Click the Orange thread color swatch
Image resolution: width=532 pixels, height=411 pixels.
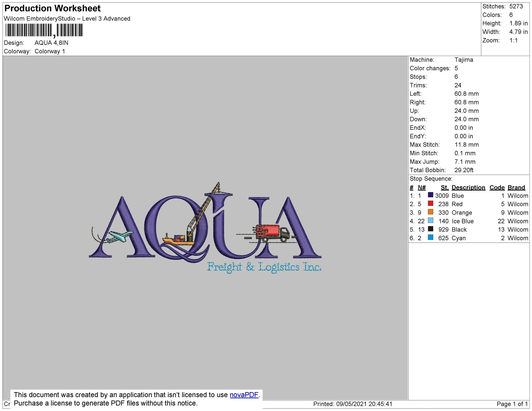[x=430, y=212]
